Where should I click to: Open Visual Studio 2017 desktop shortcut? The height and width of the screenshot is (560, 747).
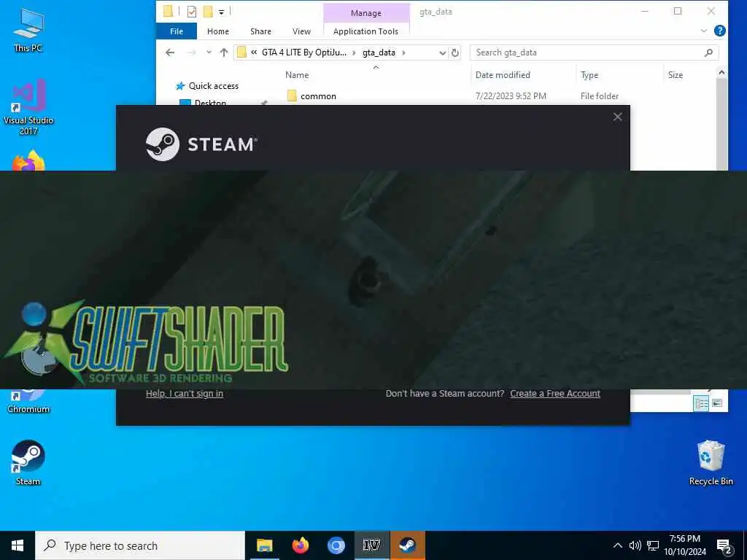[x=28, y=106]
